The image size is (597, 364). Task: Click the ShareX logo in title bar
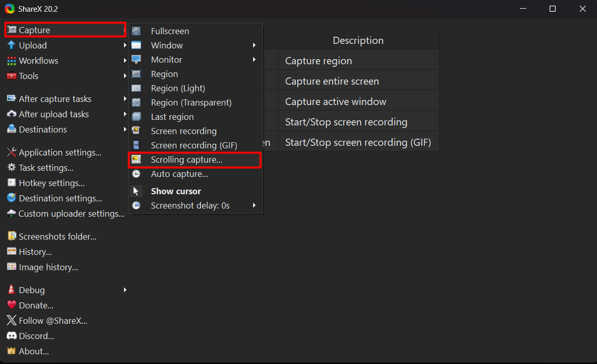click(x=10, y=8)
